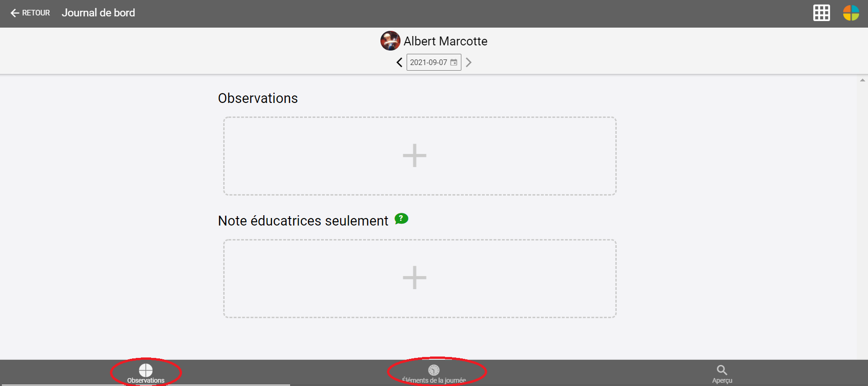The width and height of the screenshot is (868, 386).
Task: Click the colorful circle logo icon
Action: 851,13
